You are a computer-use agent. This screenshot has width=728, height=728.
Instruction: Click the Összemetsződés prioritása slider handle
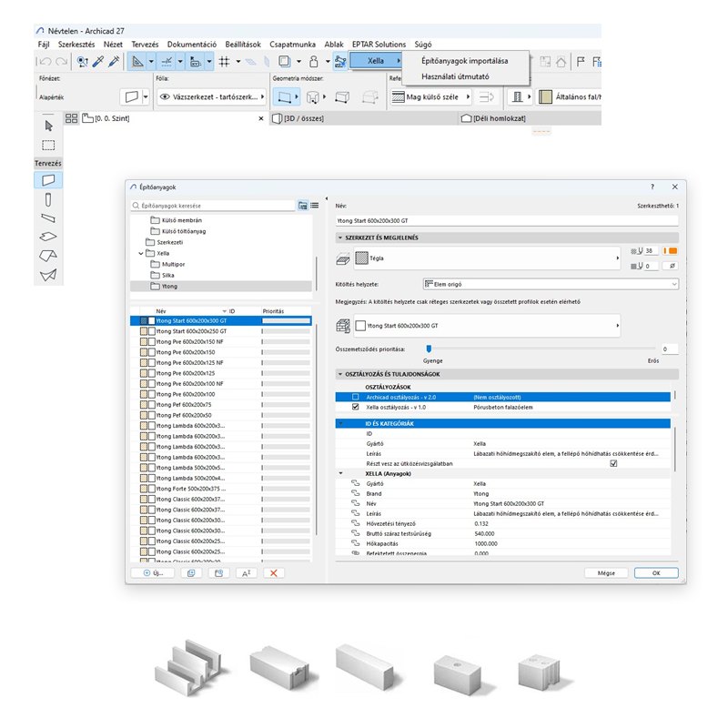pyautogui.click(x=429, y=349)
